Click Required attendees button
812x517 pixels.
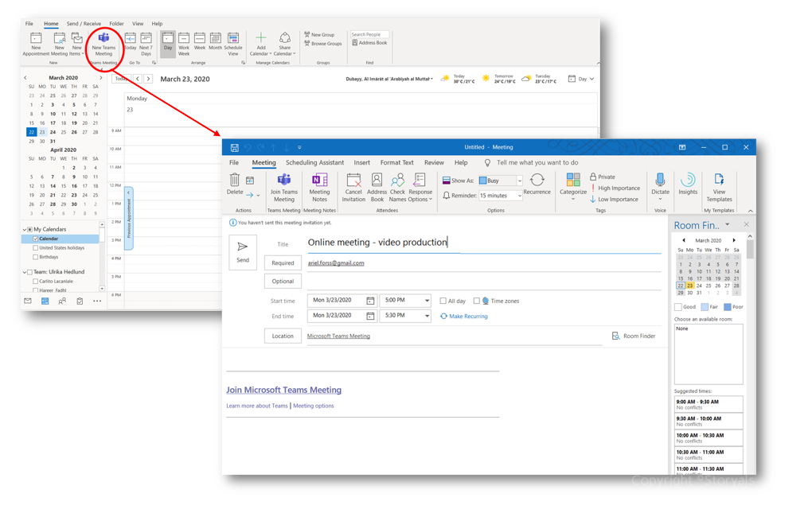click(x=283, y=263)
